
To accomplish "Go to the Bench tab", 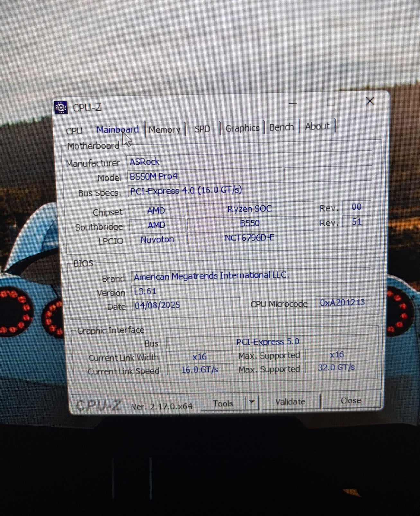I will point(281,127).
